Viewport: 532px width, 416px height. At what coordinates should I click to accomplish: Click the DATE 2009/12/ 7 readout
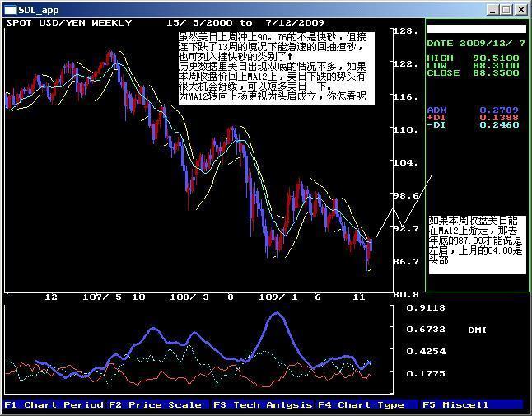click(476, 44)
